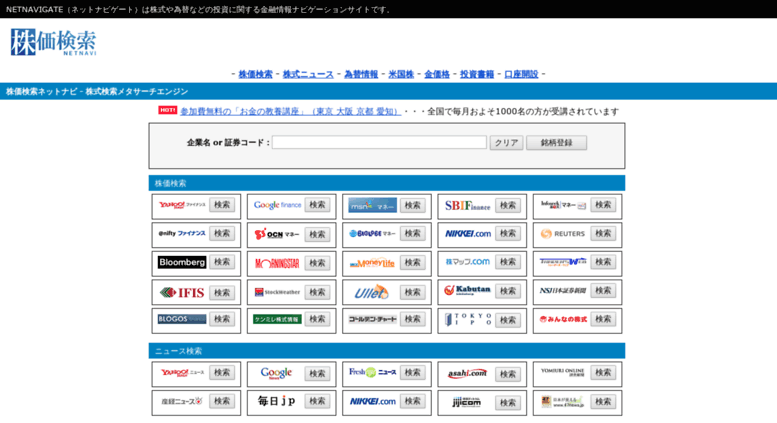This screenshot has height=423, width=777.
Task: Click the Infoseek マネー logo
Action: point(563,205)
